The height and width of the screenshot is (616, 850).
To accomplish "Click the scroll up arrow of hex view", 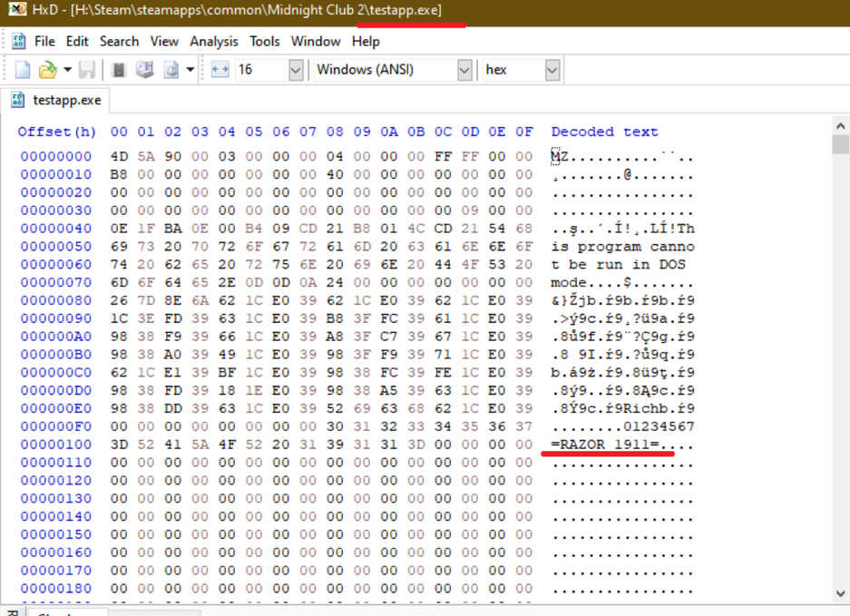I will pos(840,126).
